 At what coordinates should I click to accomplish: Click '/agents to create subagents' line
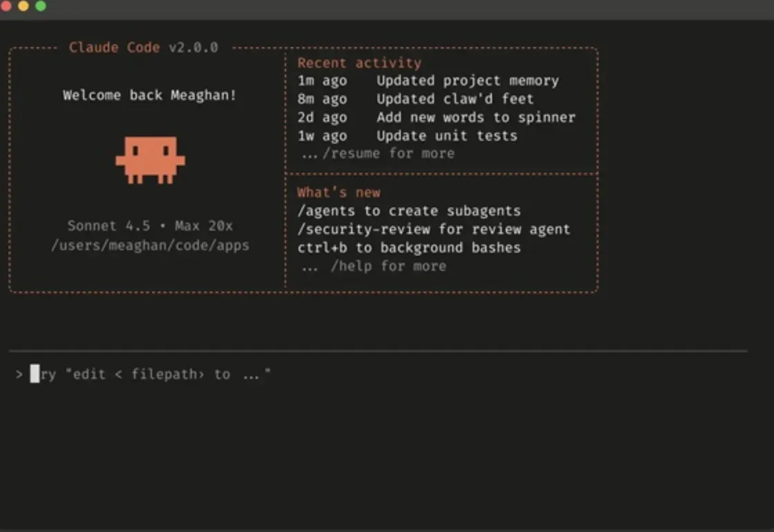point(409,211)
